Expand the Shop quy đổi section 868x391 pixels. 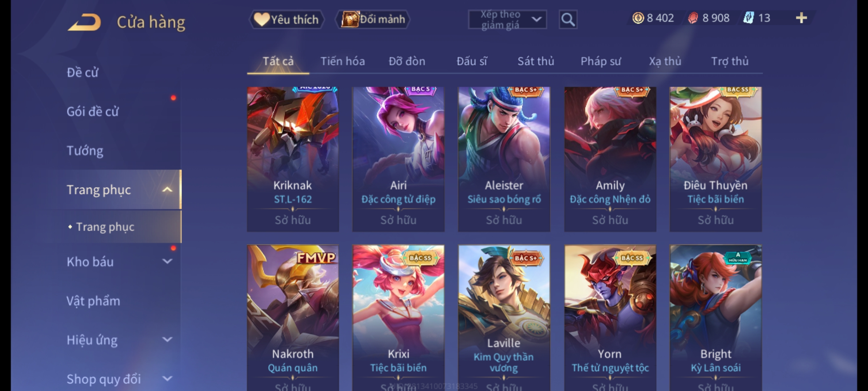[167, 379]
